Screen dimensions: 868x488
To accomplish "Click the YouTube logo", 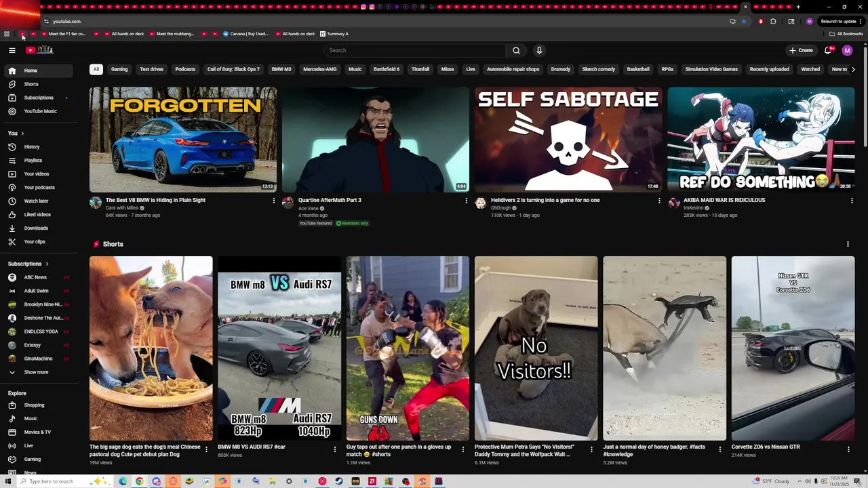I will pyautogui.click(x=39, y=50).
